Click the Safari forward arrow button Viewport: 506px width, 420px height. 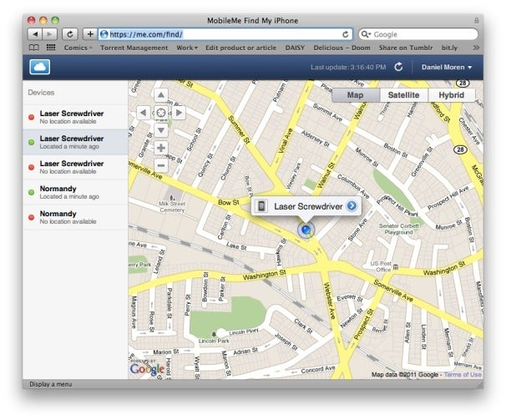(x=50, y=34)
